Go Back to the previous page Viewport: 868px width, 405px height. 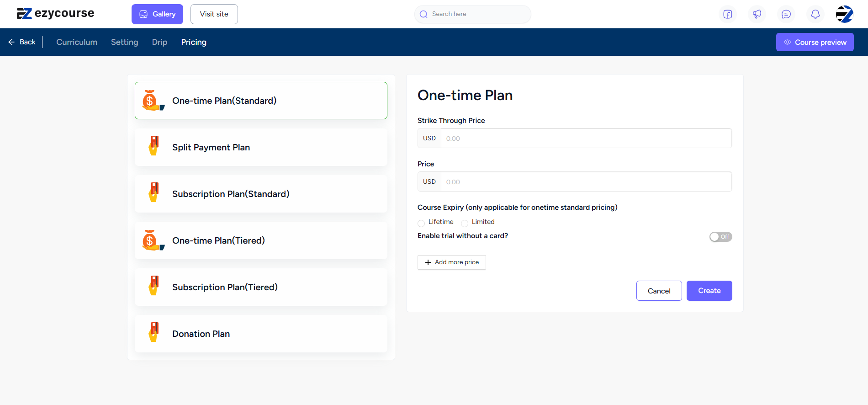click(22, 42)
